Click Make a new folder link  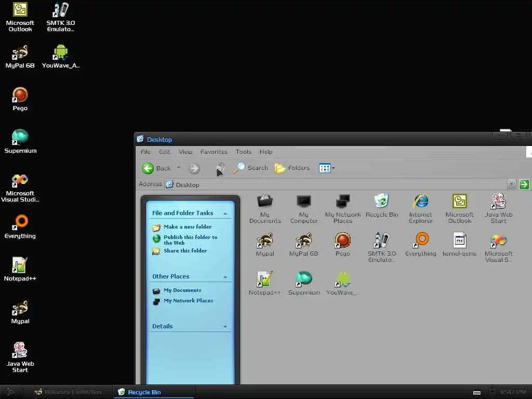pos(187,227)
